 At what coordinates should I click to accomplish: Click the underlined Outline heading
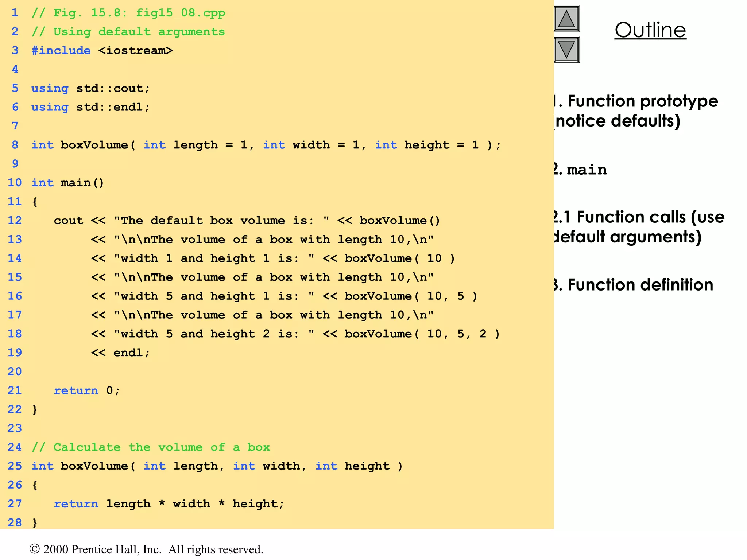point(650,30)
